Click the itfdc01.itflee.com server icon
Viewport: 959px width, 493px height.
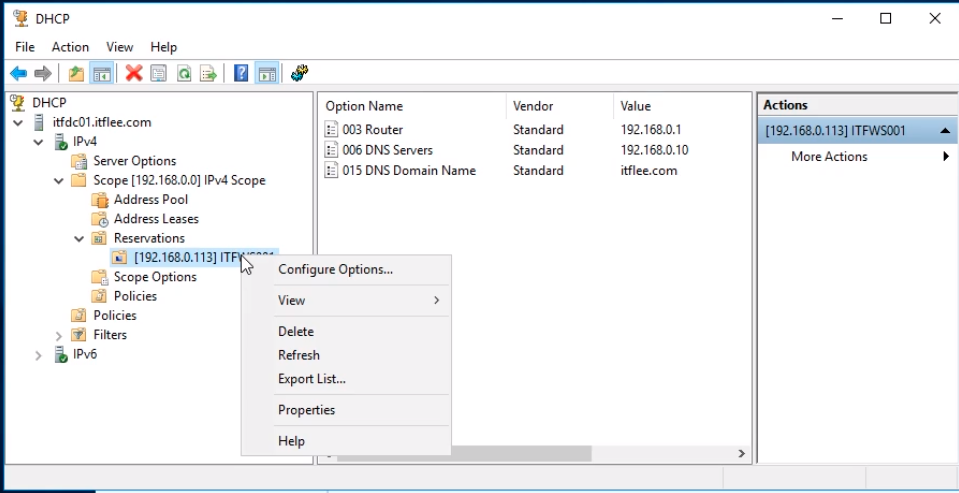[x=39, y=122]
